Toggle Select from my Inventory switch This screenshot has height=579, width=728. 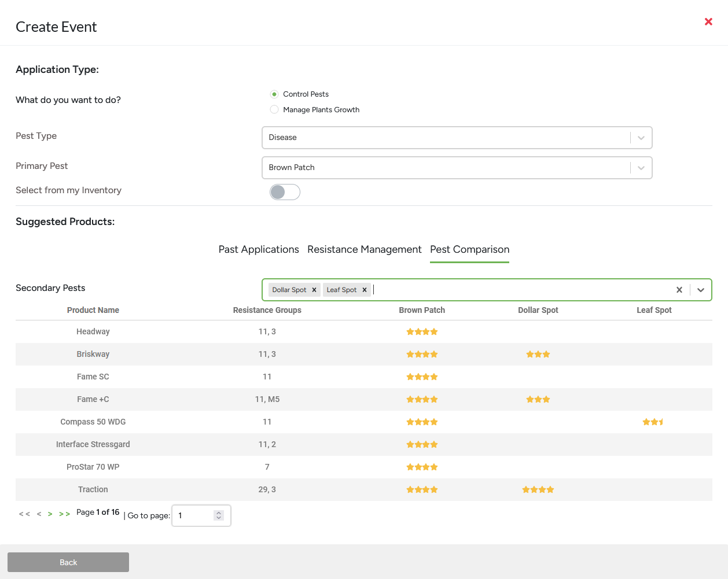[285, 192]
